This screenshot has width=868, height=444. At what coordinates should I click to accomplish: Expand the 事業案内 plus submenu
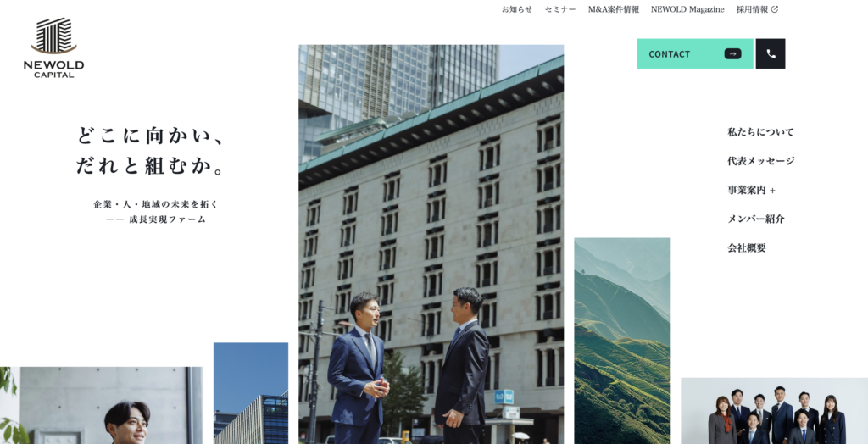tap(751, 190)
